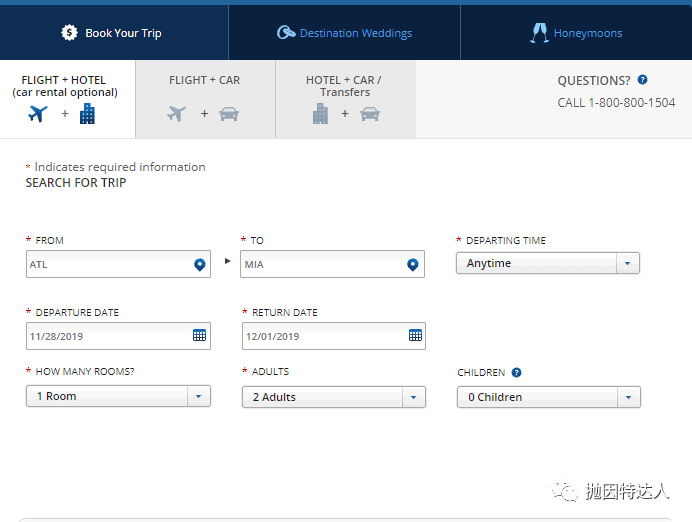Click the FROM field location pin icon
692x522 pixels.
coord(199,265)
